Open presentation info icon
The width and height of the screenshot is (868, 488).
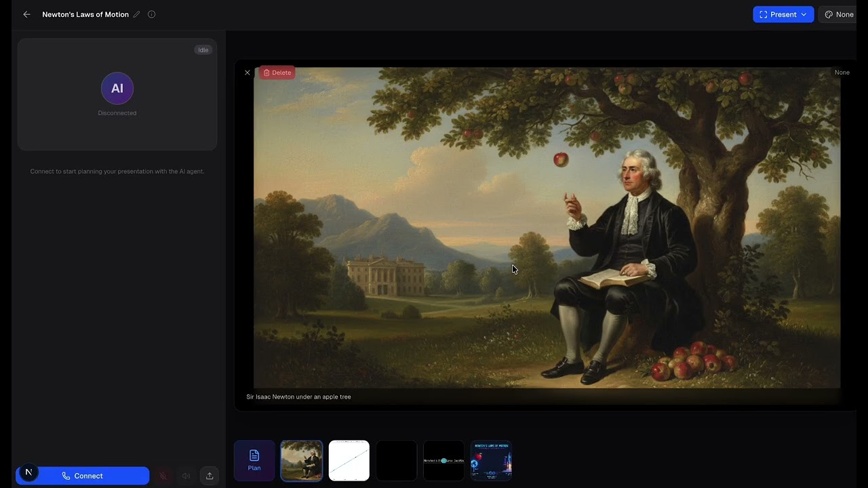[x=151, y=14]
